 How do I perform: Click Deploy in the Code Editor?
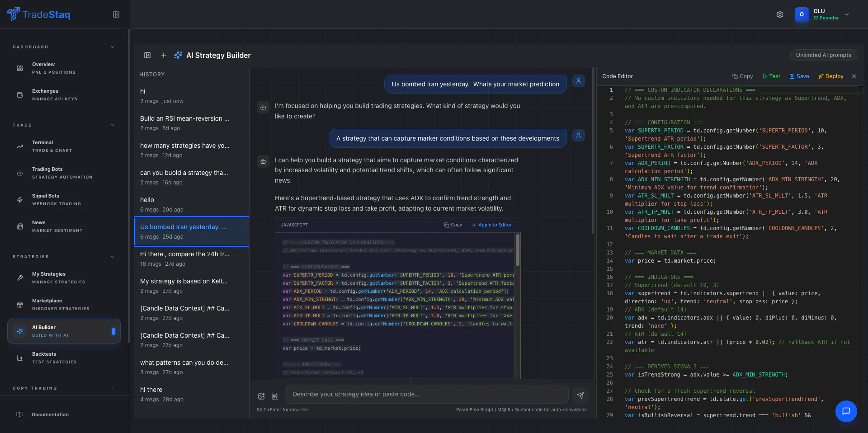coord(831,76)
